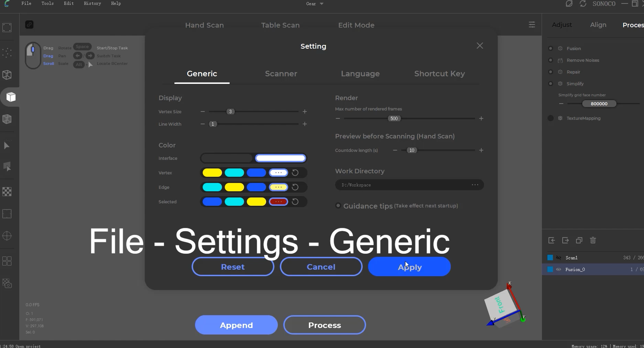Pick the yellow vertex color swatch
644x348 pixels.
(212, 173)
